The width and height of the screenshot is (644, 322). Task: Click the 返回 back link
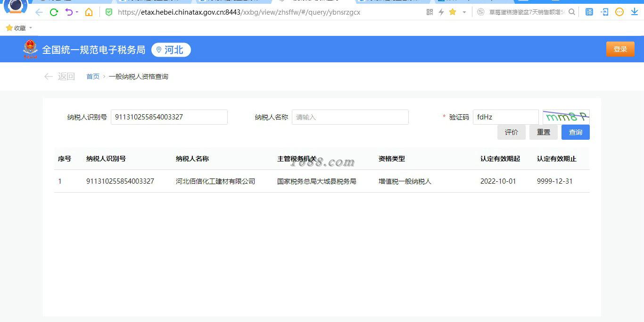59,76
